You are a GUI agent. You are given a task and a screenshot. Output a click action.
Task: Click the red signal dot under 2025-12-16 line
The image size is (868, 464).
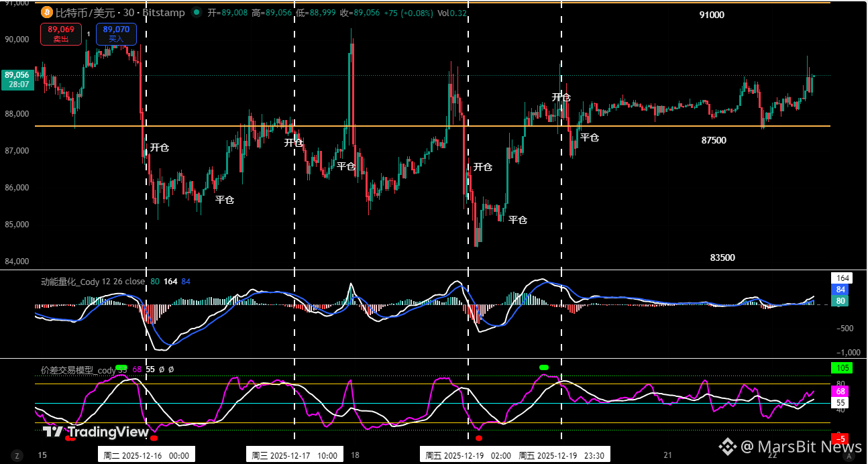(154, 438)
